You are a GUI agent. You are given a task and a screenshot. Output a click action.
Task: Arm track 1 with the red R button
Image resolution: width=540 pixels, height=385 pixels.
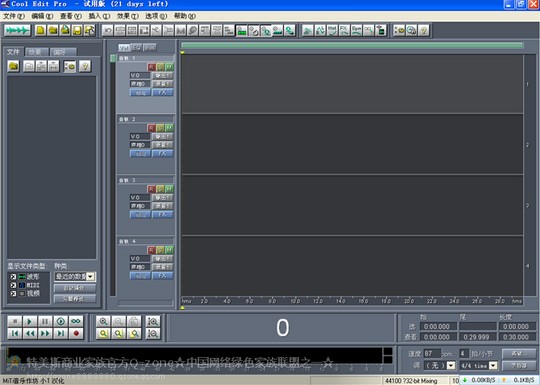click(152, 67)
